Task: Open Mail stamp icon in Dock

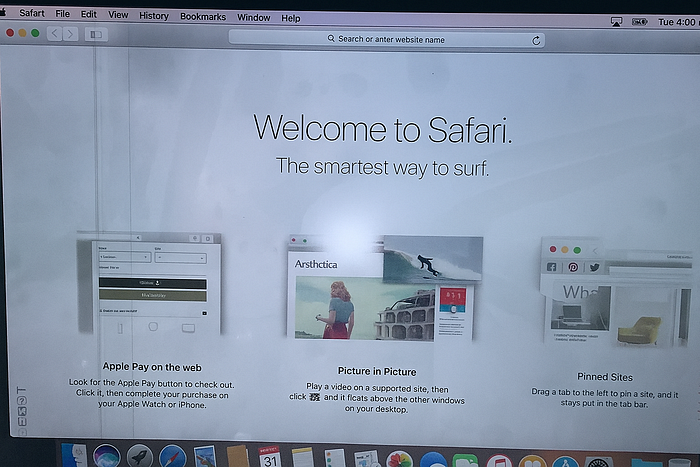Action: [x=205, y=457]
